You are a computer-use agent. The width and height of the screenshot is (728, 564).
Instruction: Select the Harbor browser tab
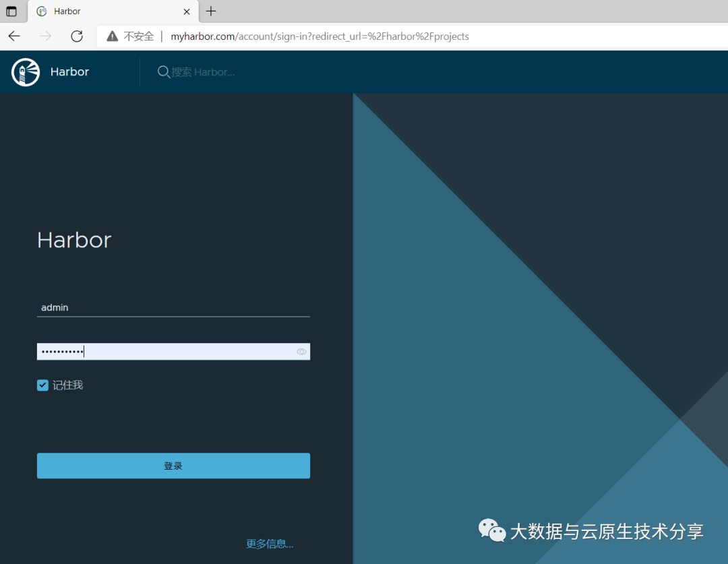[113, 11]
